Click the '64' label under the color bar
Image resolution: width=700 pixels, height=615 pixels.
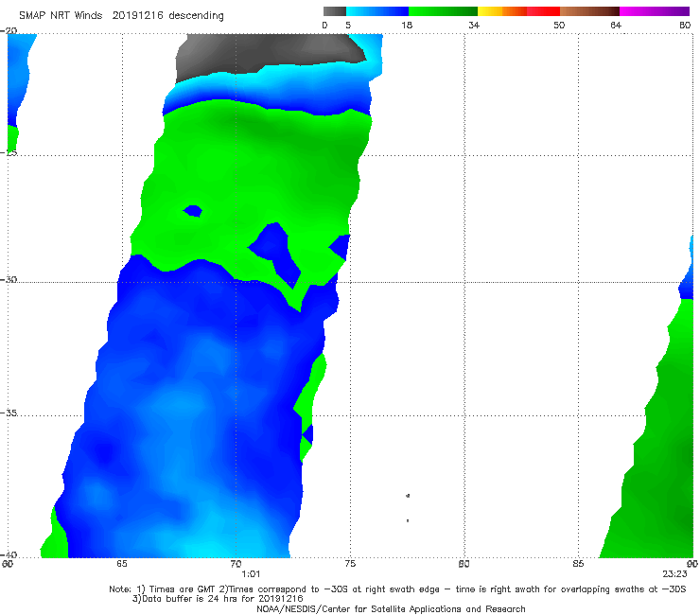pos(616,26)
